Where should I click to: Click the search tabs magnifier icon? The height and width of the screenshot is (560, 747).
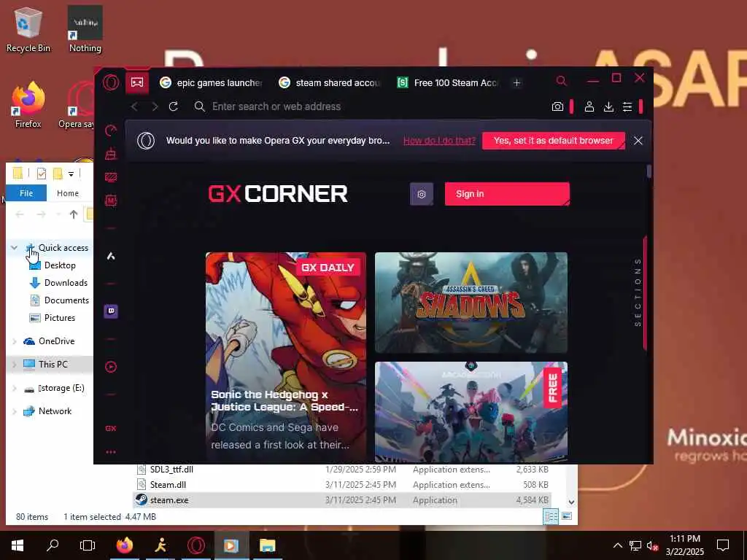pos(561,81)
